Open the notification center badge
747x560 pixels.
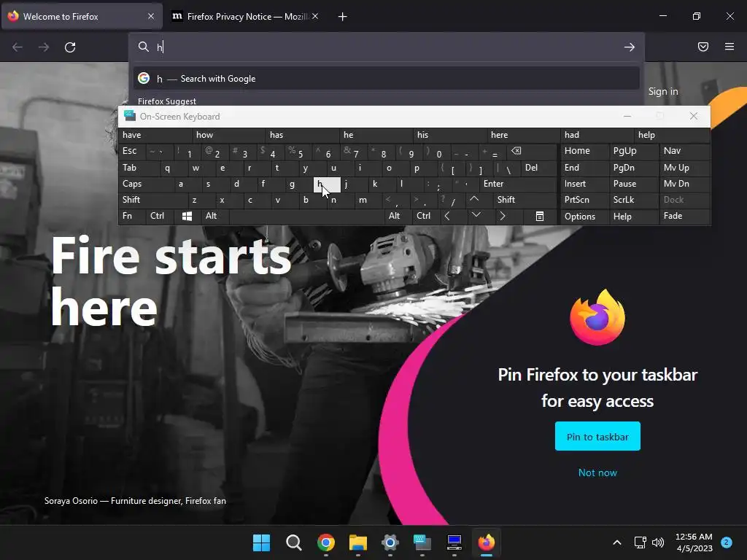pos(726,542)
